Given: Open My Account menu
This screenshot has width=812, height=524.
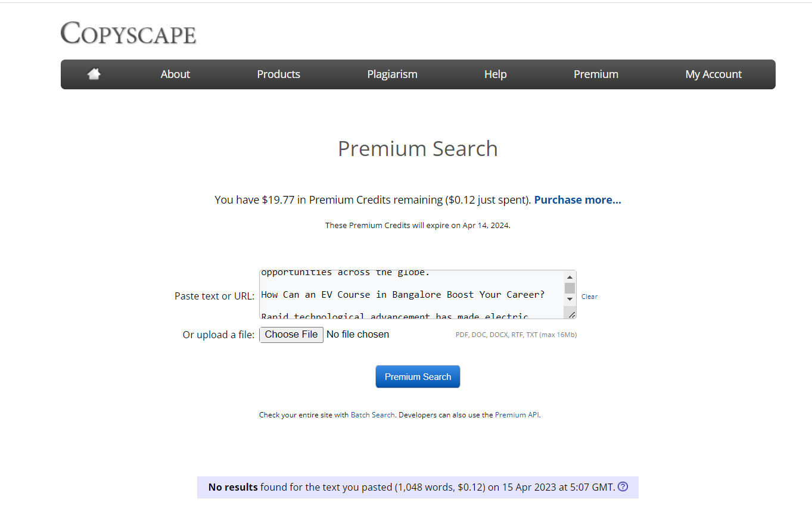Looking at the screenshot, I should tap(714, 74).
